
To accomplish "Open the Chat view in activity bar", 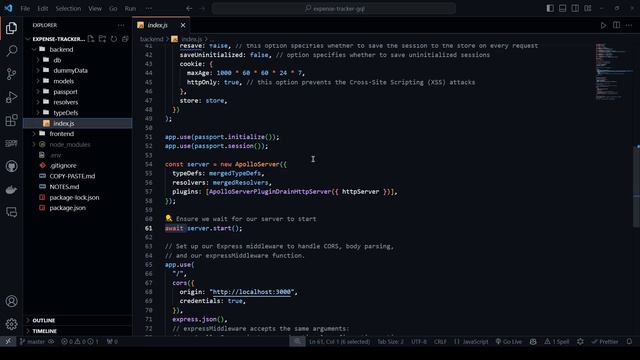I will [x=11, y=212].
